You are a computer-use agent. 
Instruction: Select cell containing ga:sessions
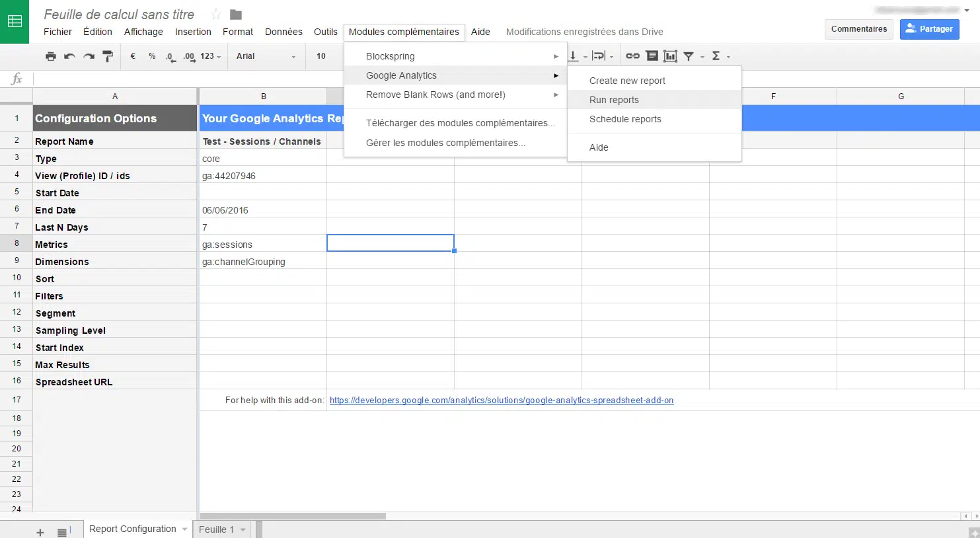[x=262, y=245]
